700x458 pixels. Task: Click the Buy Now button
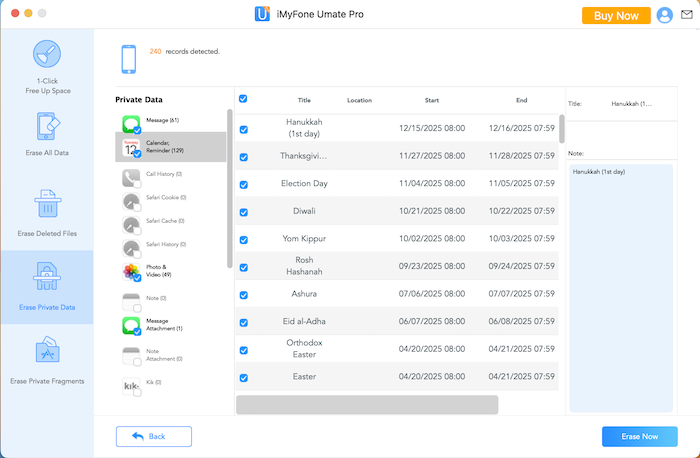pos(616,16)
